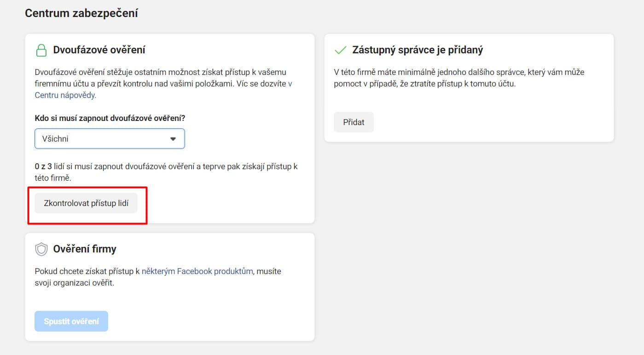Click the Kdo si musí zapnout label

click(110, 118)
